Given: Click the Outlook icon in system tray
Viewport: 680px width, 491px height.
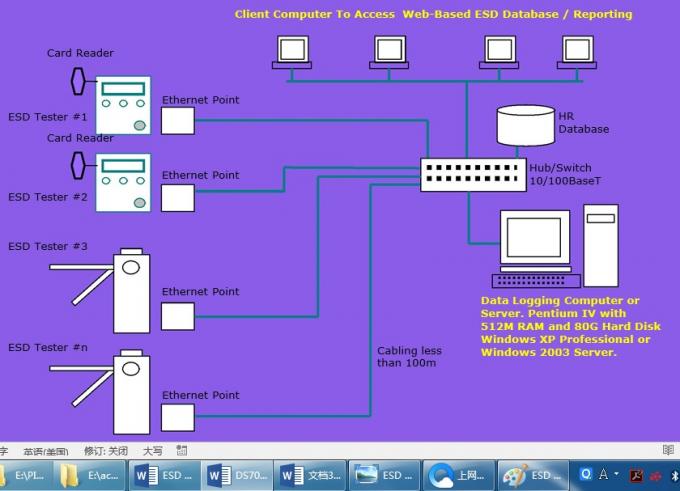Looking at the screenshot, I should coord(586,475).
